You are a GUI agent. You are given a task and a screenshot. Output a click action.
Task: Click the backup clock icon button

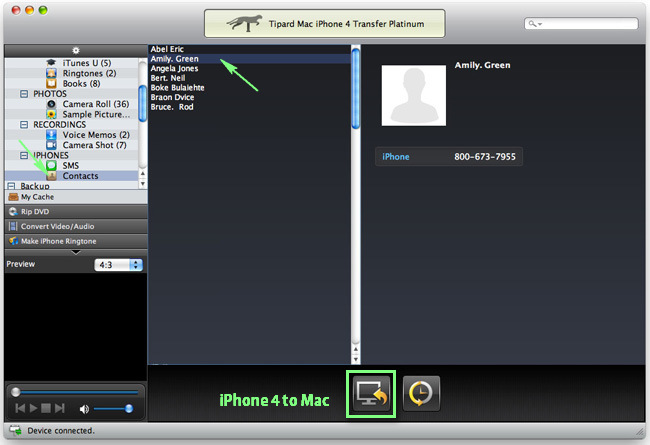point(421,394)
